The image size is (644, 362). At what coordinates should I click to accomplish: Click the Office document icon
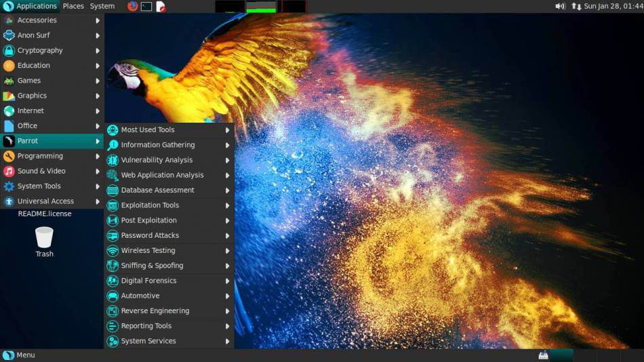click(x=9, y=126)
